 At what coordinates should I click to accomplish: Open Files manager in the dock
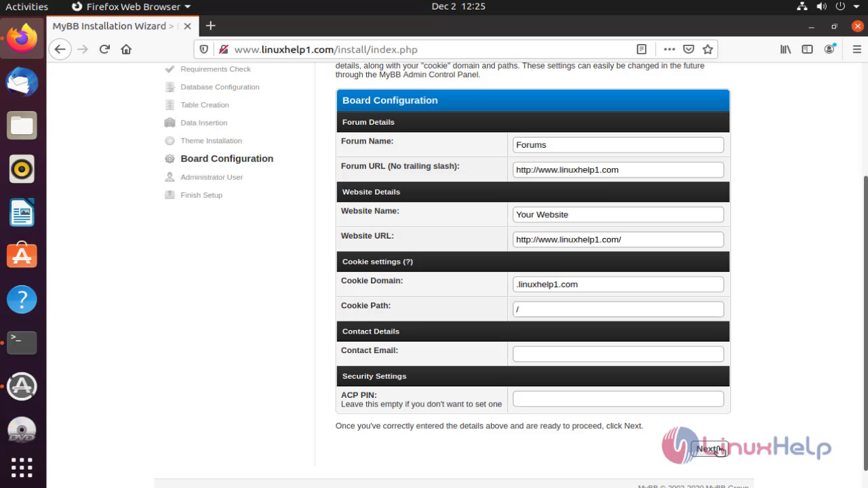coord(22,125)
